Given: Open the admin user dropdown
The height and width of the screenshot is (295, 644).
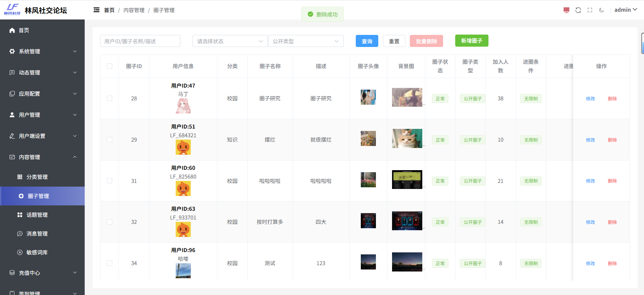Looking at the screenshot, I should click(626, 10).
